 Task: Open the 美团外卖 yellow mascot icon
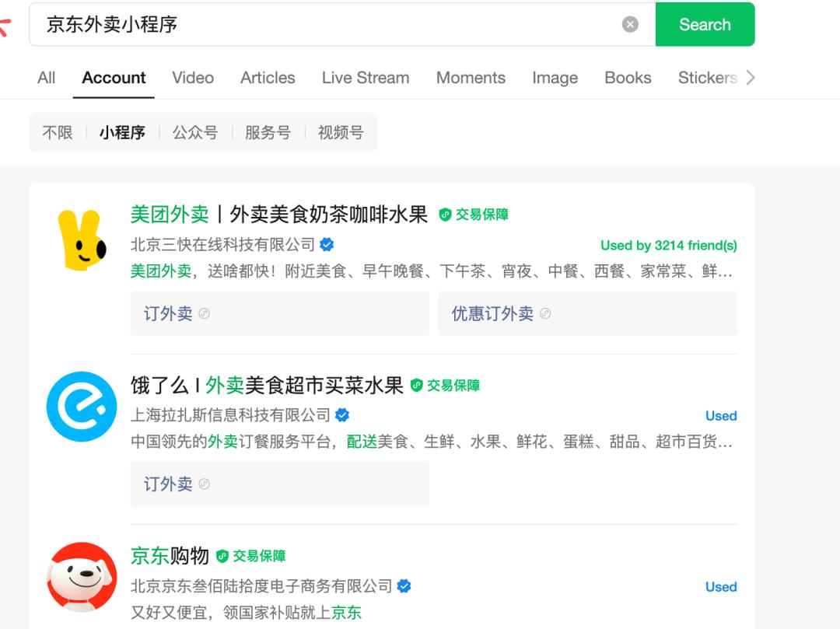pyautogui.click(x=82, y=239)
